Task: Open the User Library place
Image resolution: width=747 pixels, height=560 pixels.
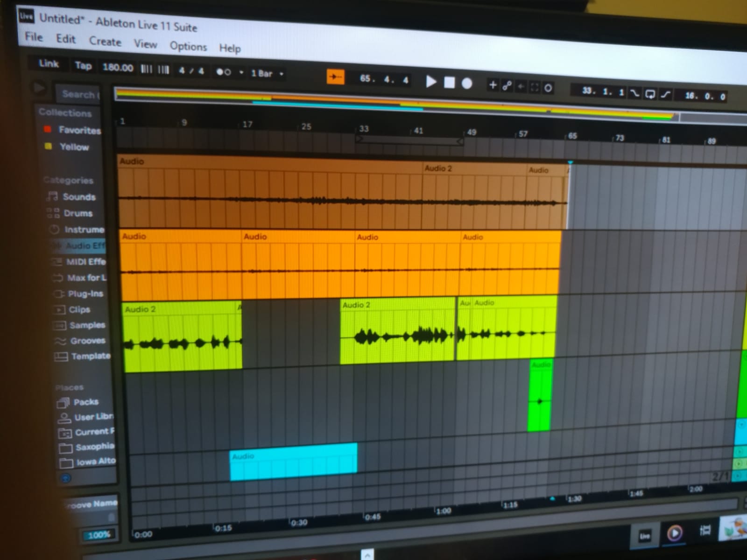Action: click(x=93, y=417)
